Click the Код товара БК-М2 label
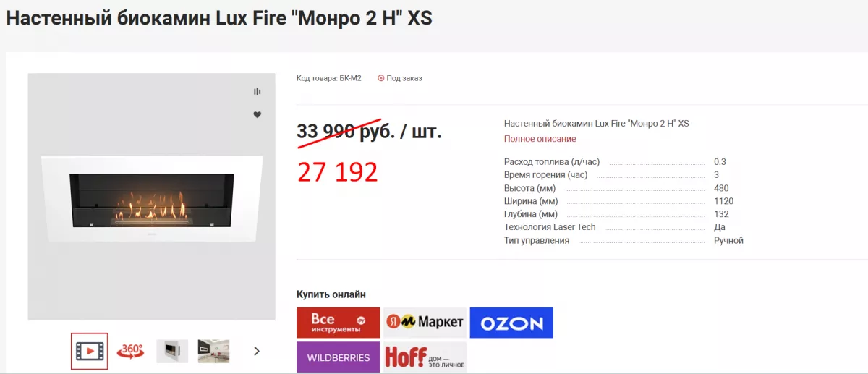 328,78
